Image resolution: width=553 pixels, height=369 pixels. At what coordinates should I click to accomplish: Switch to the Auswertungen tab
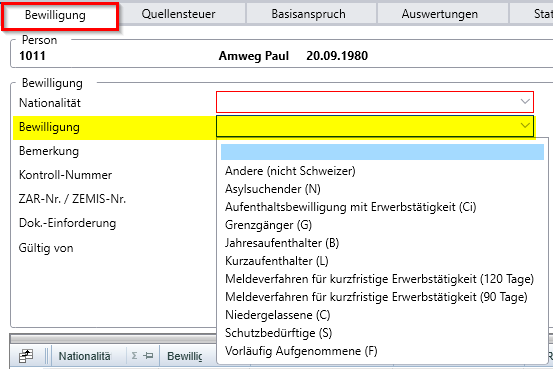click(440, 14)
